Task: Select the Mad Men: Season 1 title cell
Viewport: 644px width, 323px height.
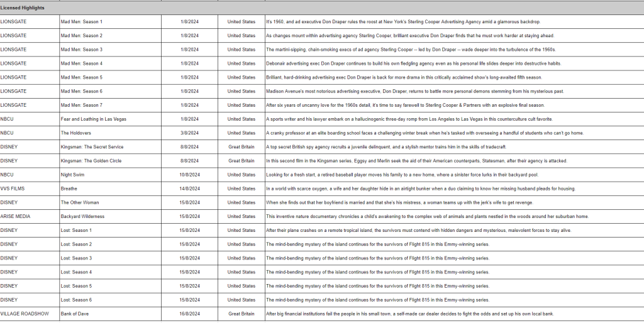Action: point(81,21)
